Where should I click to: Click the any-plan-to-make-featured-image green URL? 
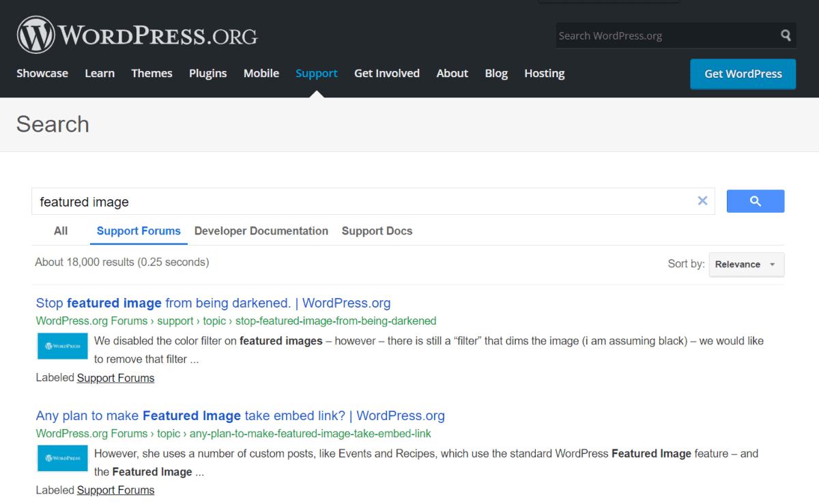point(233,434)
